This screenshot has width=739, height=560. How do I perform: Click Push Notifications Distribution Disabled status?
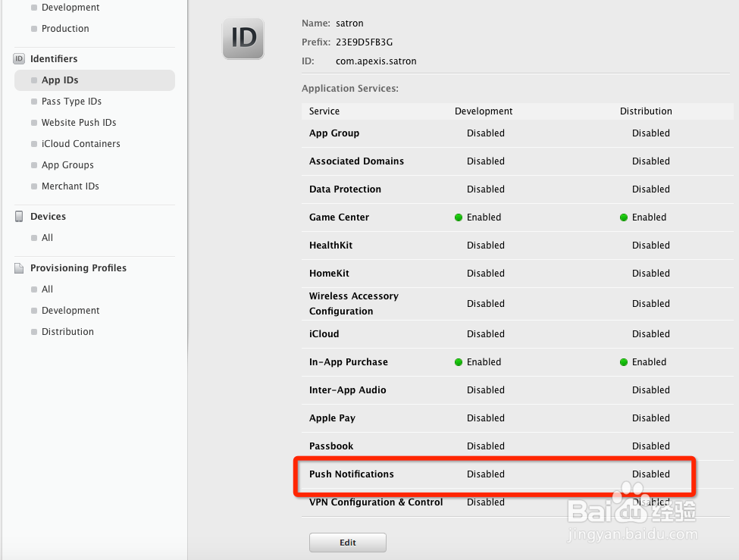point(650,474)
